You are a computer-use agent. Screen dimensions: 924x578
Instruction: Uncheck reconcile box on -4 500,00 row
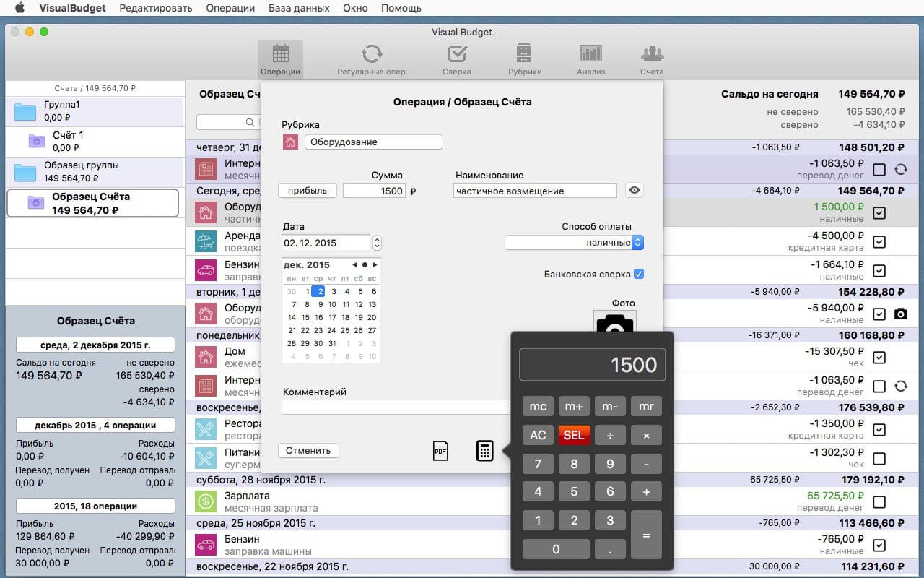(879, 242)
